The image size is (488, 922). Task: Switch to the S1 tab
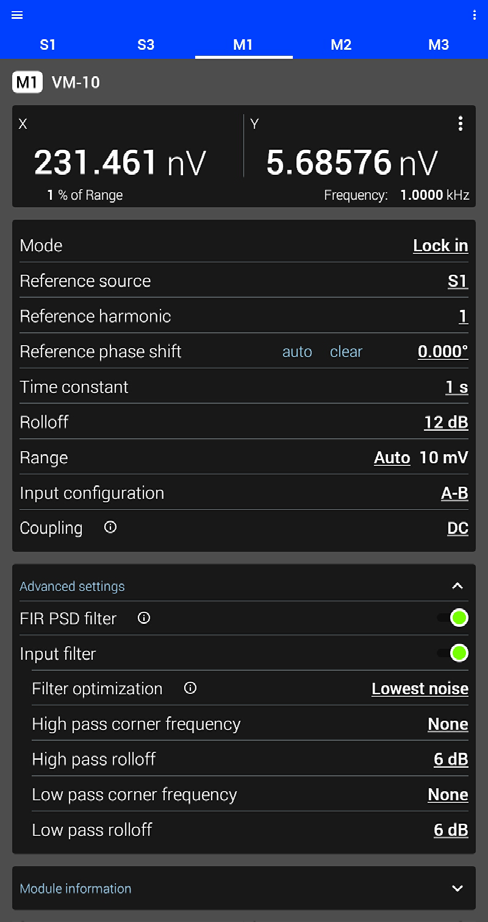pyautogui.click(x=48, y=45)
